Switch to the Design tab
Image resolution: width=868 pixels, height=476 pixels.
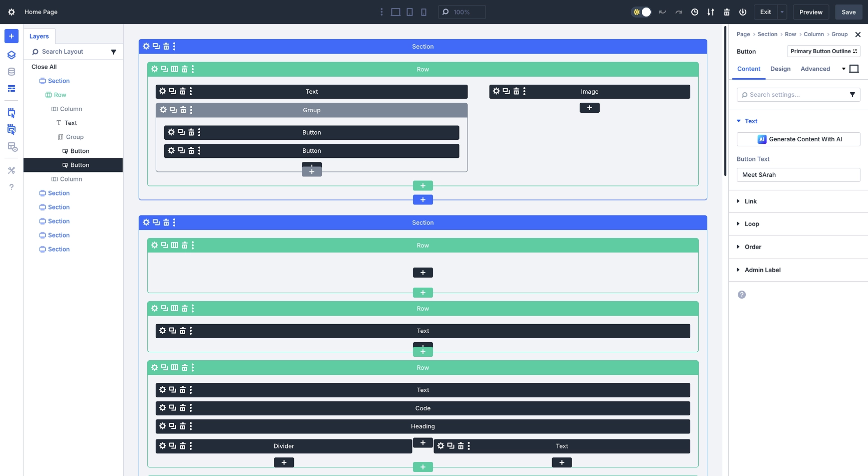pos(780,69)
